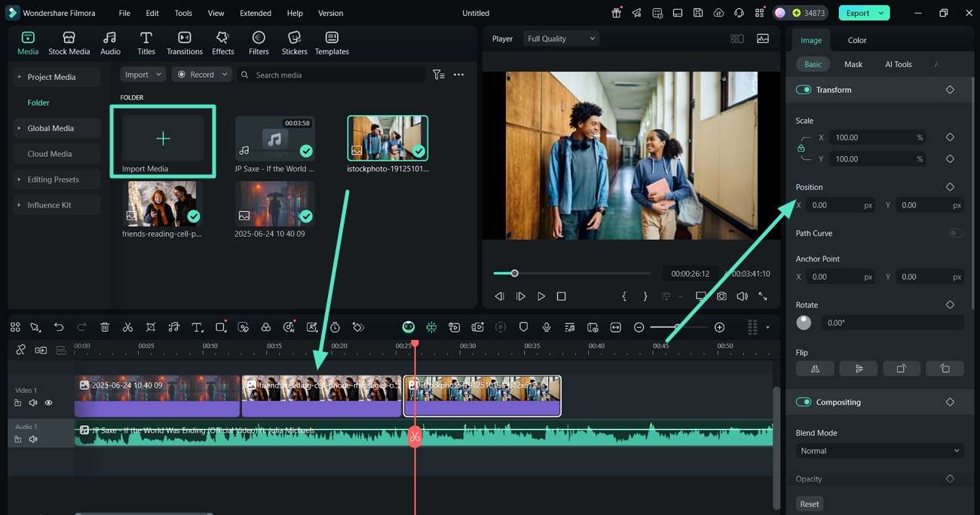Mute the Video 1 track
The width and height of the screenshot is (980, 515).
pos(33,403)
